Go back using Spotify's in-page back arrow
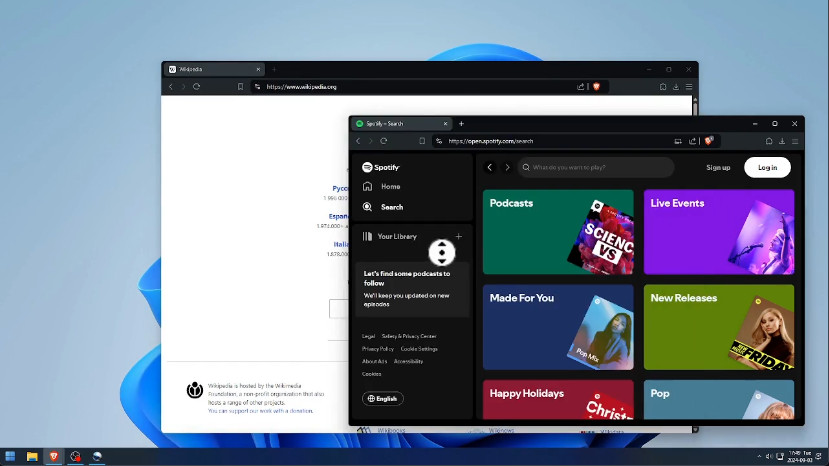Viewport: 829px width, 466px height. click(490, 167)
